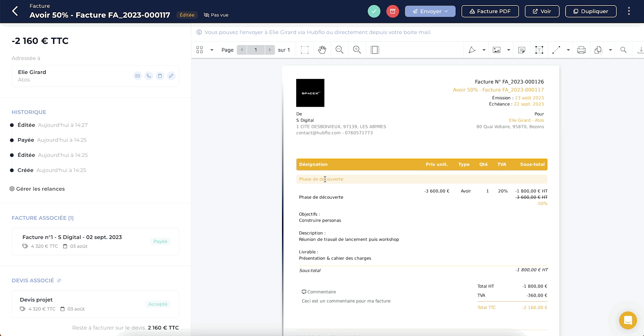Click Avoir 50% - Facture FA_2023-000117 orange title
Viewport: 644px width, 336px height.
(x=498, y=90)
